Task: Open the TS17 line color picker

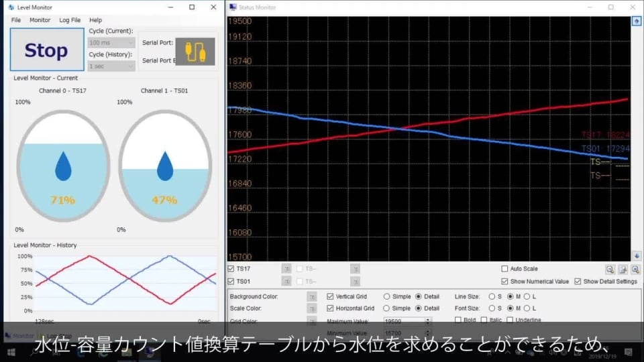Action: [286, 269]
